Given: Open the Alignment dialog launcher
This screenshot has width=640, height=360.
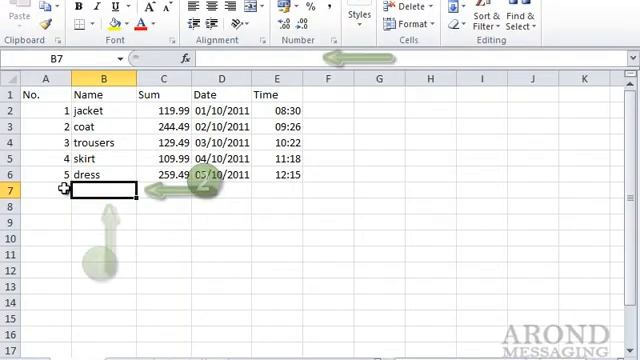Looking at the screenshot, I should click(262, 40).
